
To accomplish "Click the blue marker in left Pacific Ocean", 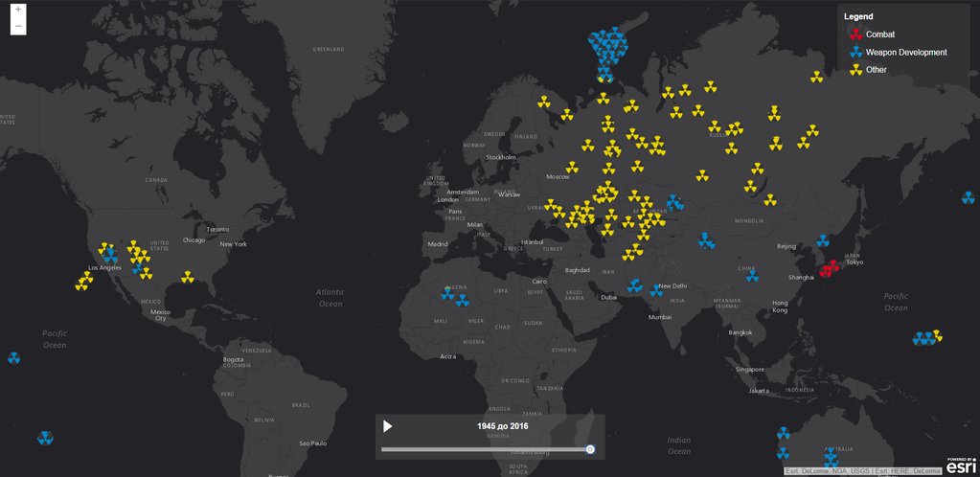I will 13,358.
